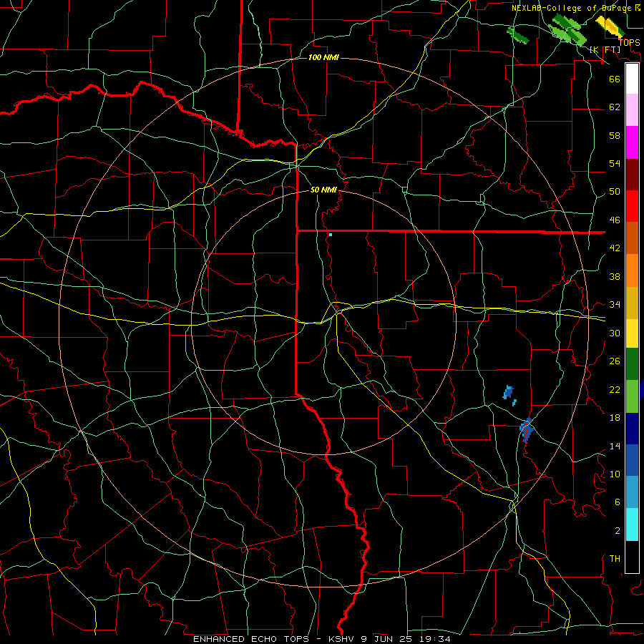This screenshot has width=644, height=644.
Task: Pick the cyan legend swatch
Action: click(x=632, y=525)
